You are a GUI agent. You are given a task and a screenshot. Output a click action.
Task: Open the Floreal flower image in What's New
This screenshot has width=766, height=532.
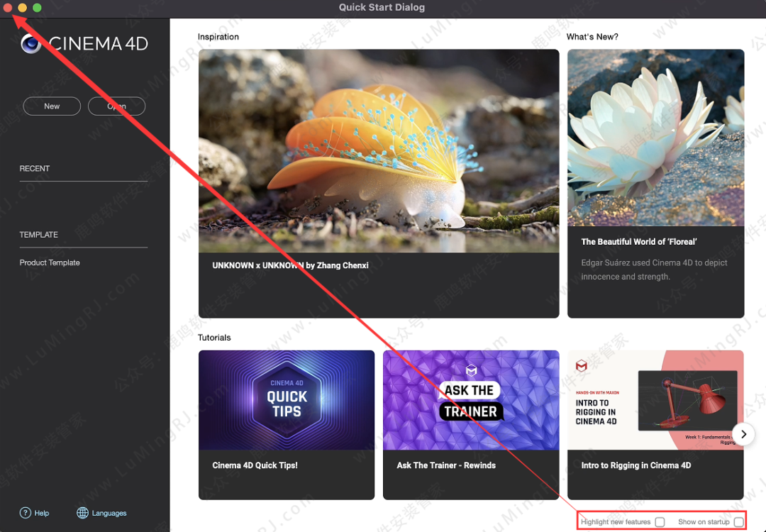[x=655, y=138]
